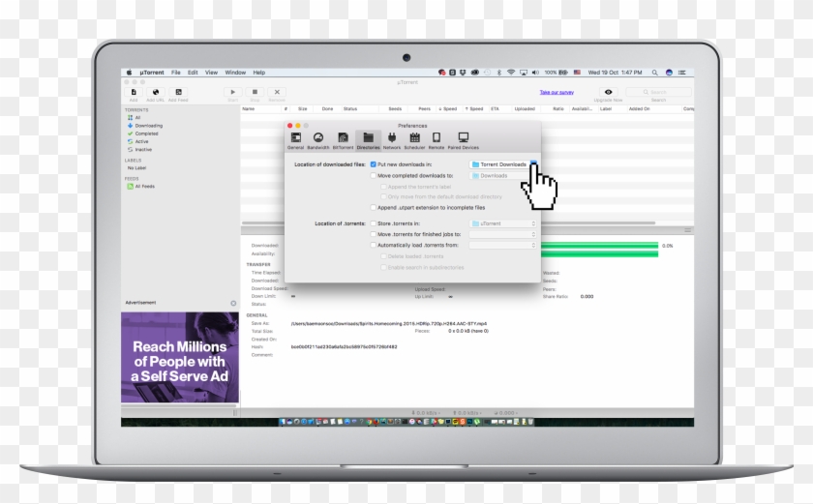Open the Network plug icon tab
This screenshot has height=504, width=813.
coord(392,140)
